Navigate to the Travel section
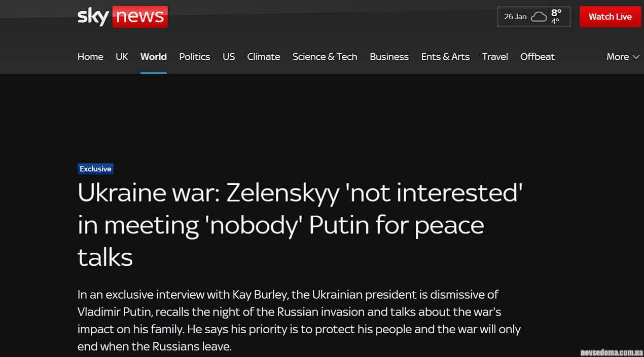 point(494,57)
